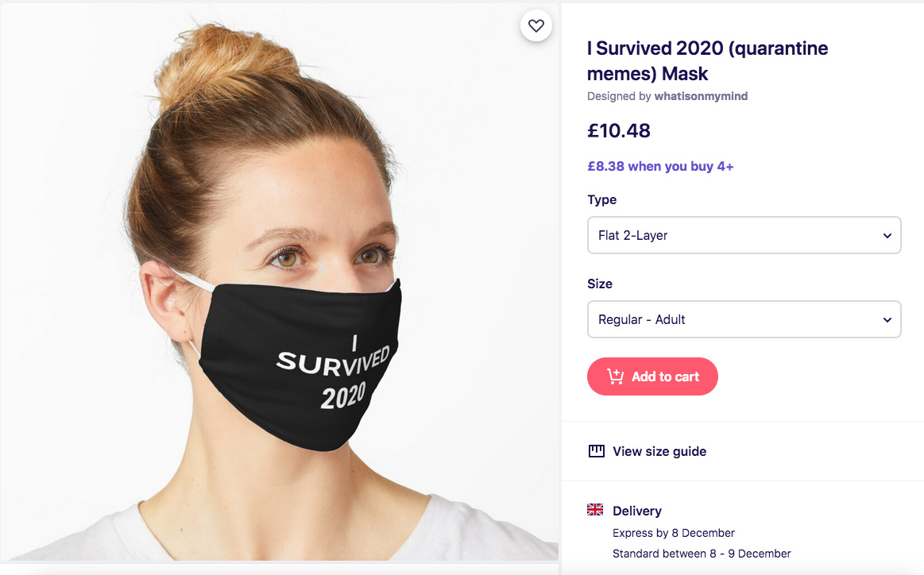The height and width of the screenshot is (575, 924).
Task: Click the Size field label
Action: (x=600, y=284)
